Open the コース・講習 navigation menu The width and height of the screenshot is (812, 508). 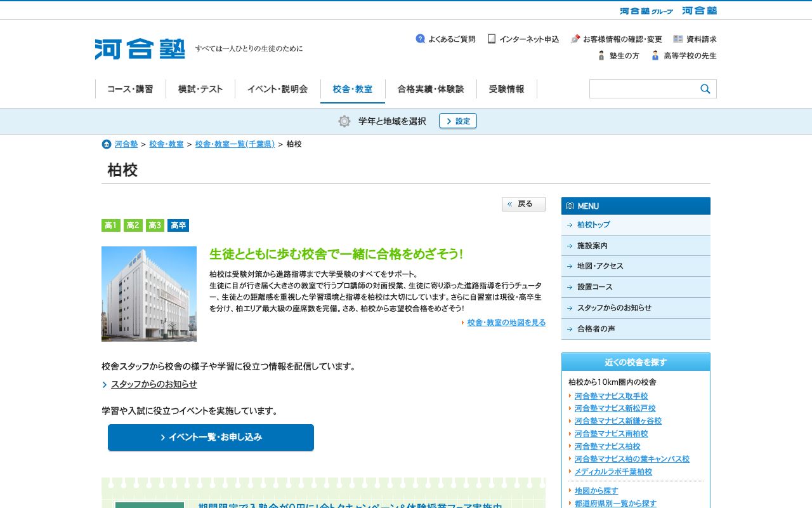point(130,89)
